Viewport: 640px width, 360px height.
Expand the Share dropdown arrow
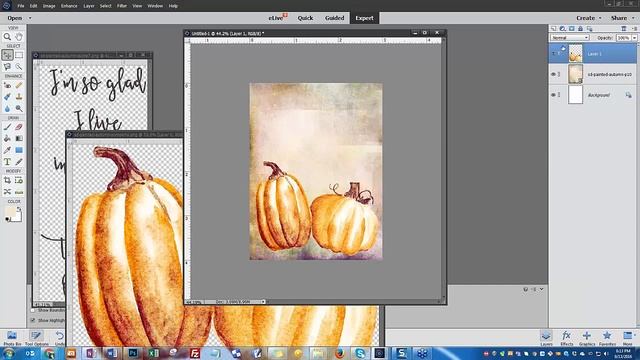point(633,18)
